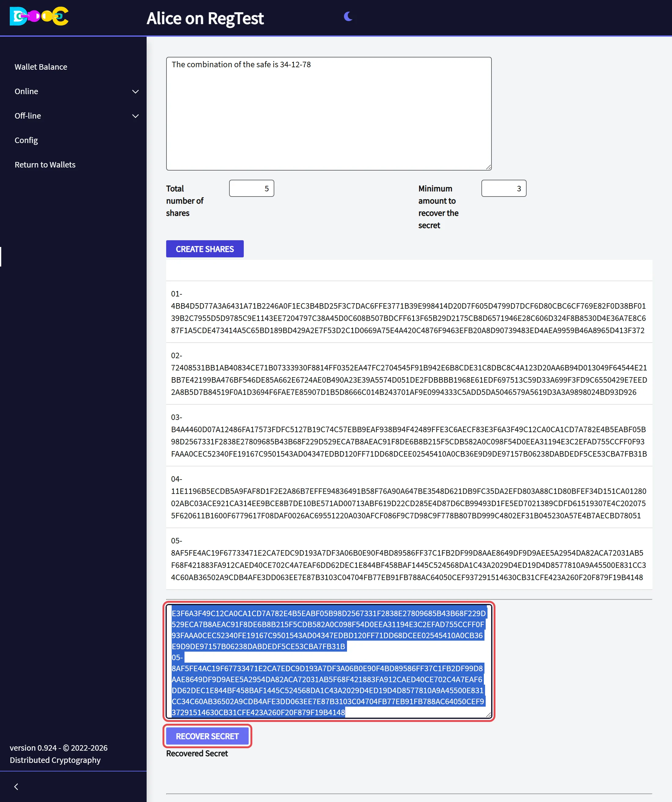Collapse sidebar with left chevron

tap(16, 787)
